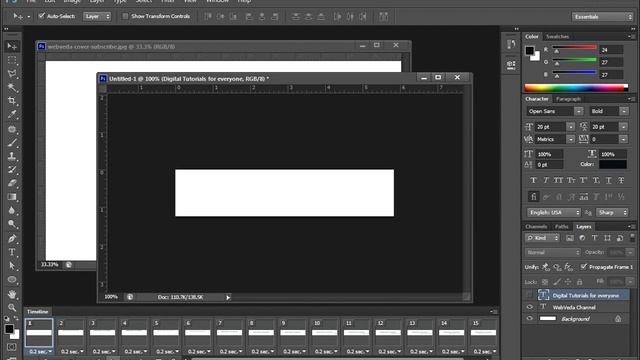Filter layers by pixel layer icon

click(570, 238)
